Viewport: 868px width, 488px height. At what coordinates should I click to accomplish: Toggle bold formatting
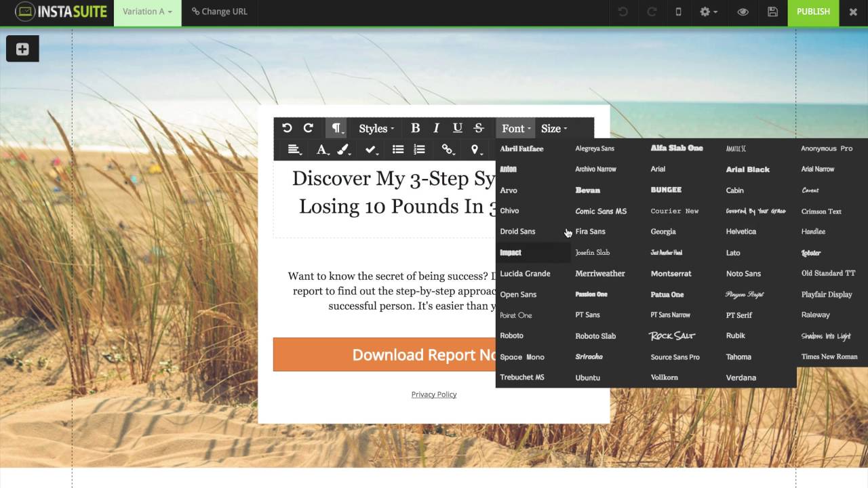click(415, 128)
